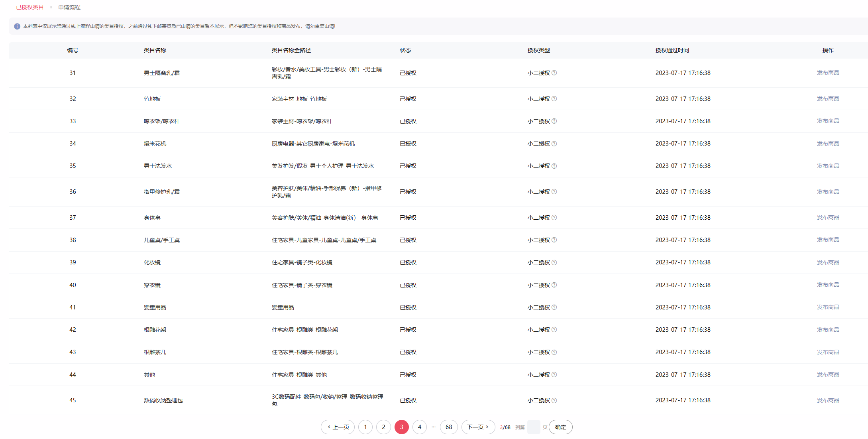The image size is (868, 439).
Task: Jump to page 68
Action: tap(449, 427)
